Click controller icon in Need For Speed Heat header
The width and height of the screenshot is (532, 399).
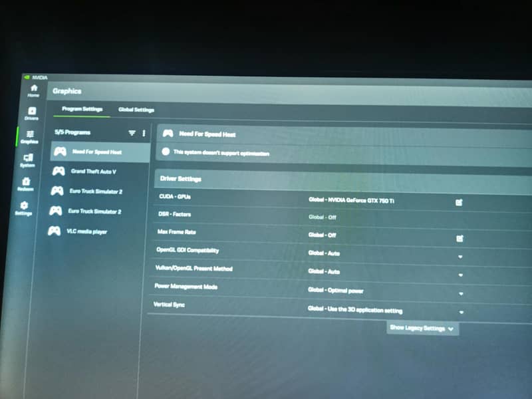point(168,133)
